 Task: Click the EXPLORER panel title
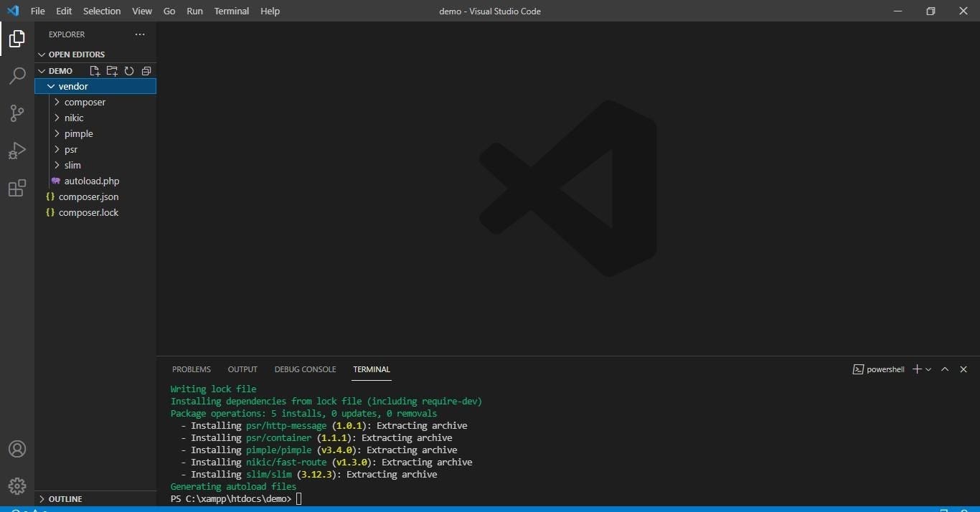click(x=67, y=34)
